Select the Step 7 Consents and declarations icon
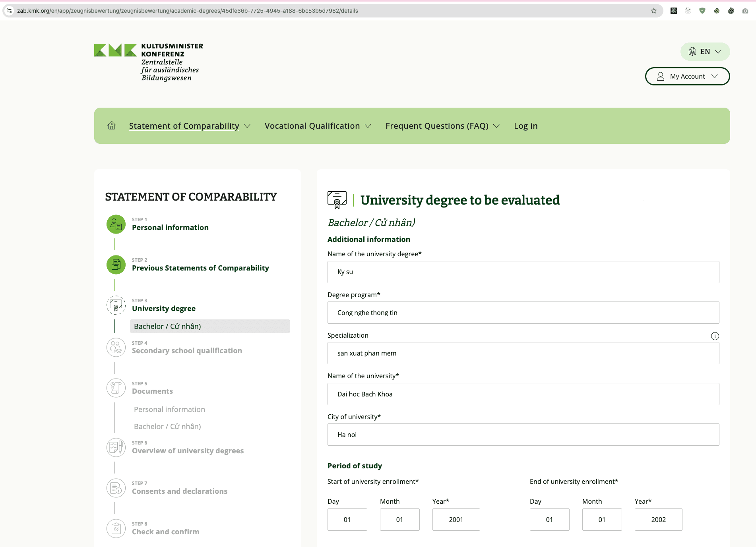The height and width of the screenshot is (547, 756). click(116, 488)
